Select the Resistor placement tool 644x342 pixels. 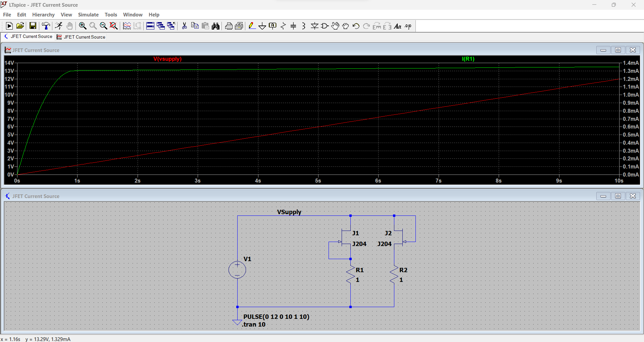283,26
